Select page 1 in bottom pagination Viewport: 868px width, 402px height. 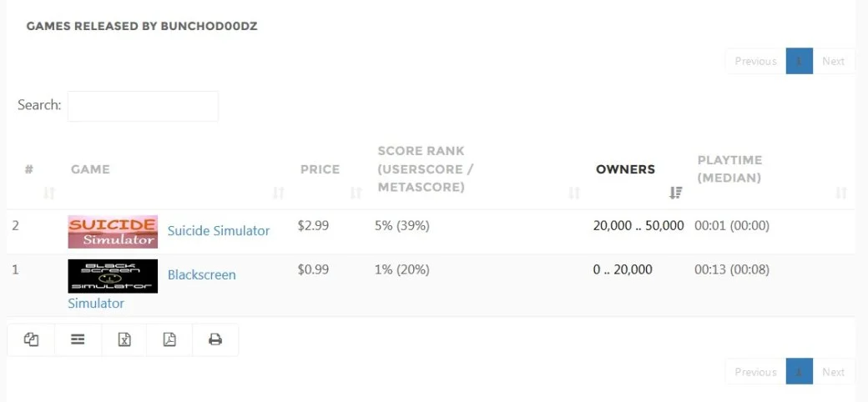point(800,372)
